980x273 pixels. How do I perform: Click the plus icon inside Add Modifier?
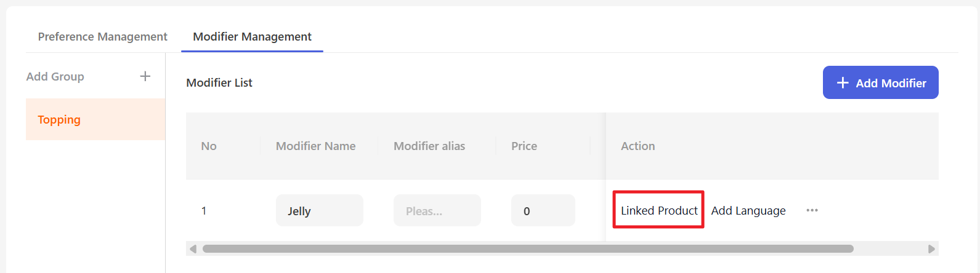(843, 82)
